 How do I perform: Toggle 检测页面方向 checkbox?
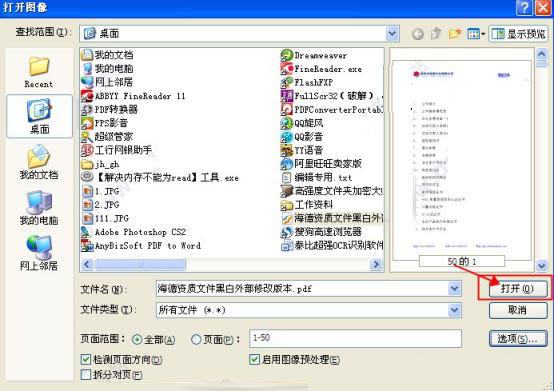[x=86, y=360]
